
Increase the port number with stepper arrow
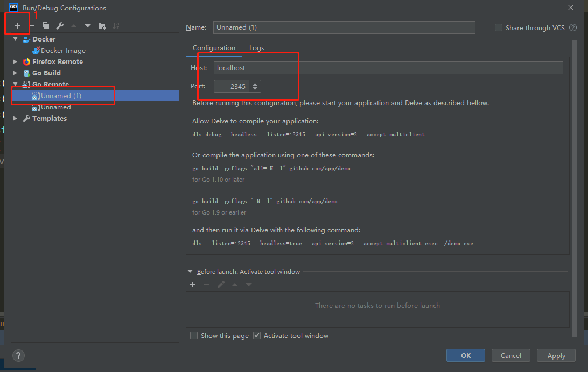(255, 84)
